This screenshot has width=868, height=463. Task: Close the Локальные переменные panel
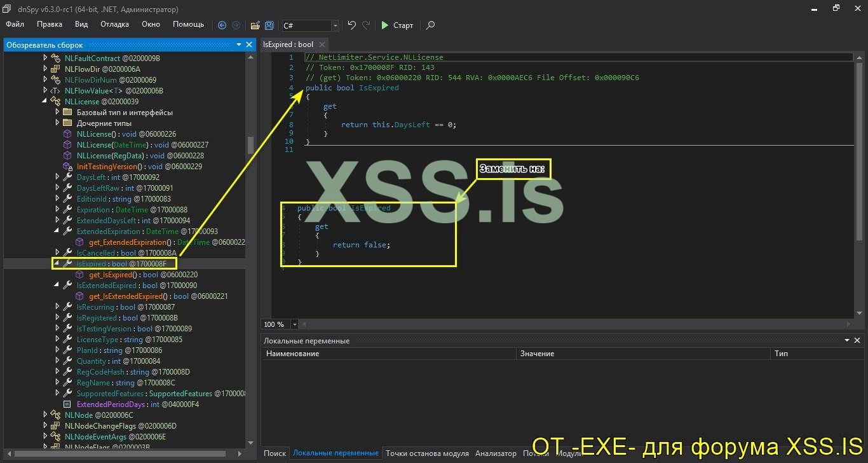[858, 340]
